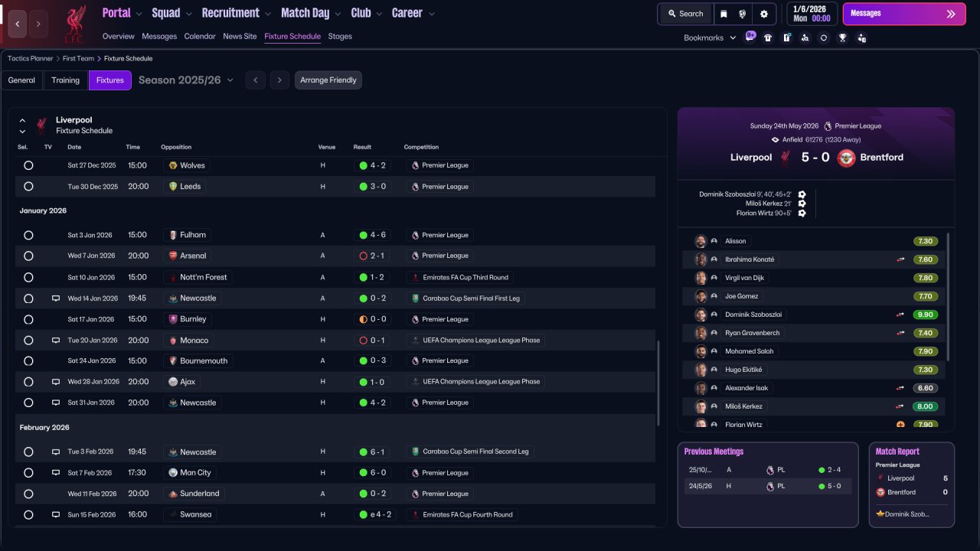Screen dimensions: 980x551
Task: Click the player ratings list scrollbar
Action: (x=949, y=297)
